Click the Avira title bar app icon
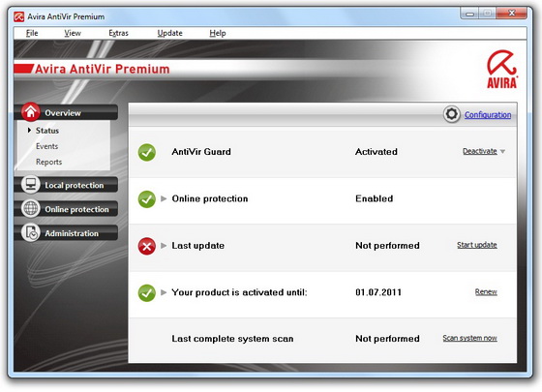 [x=19, y=17]
